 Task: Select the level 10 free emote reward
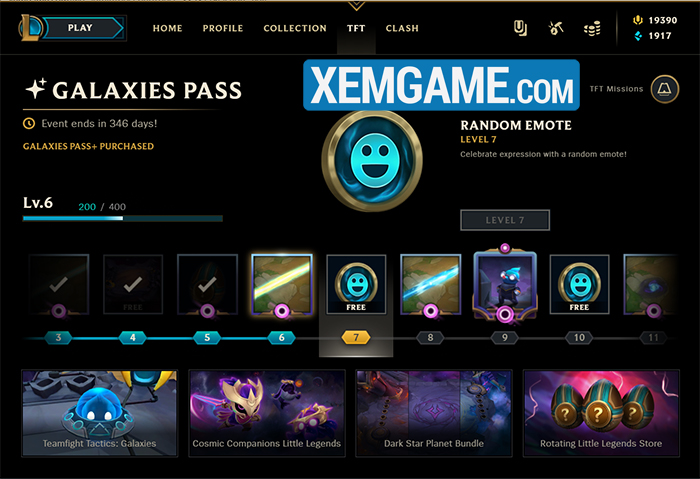pyautogui.click(x=579, y=284)
